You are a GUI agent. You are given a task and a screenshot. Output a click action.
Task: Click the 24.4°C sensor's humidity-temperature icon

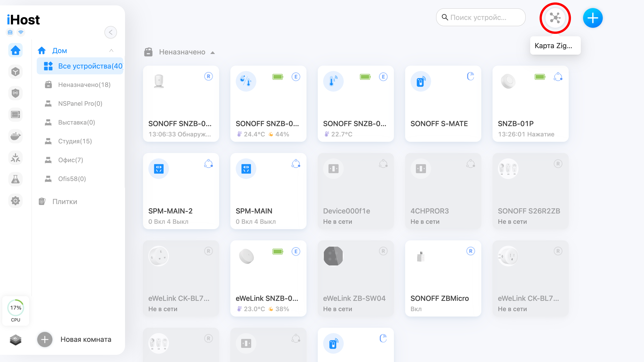click(246, 81)
